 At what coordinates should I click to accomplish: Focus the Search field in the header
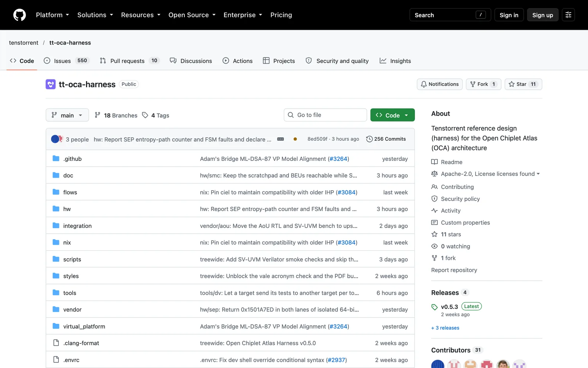point(450,15)
